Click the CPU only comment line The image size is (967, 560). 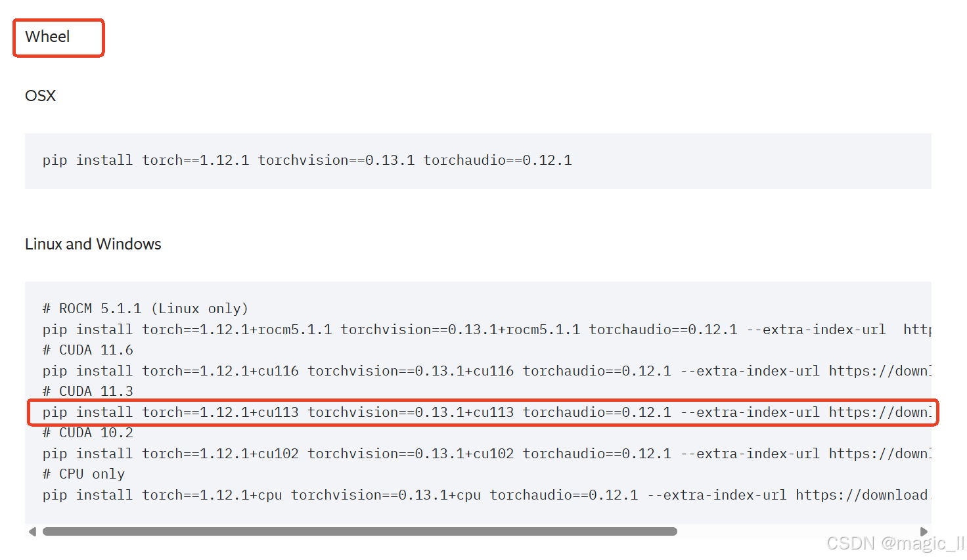click(83, 474)
